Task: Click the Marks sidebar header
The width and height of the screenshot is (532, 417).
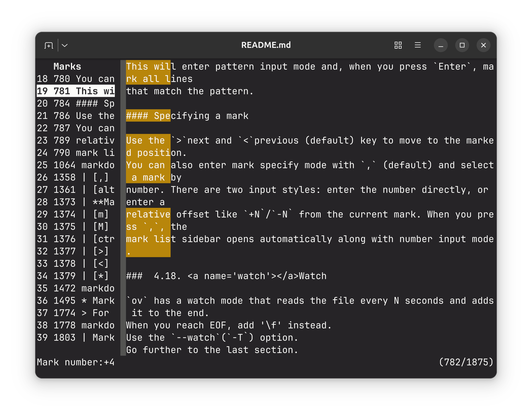Action: click(67, 66)
